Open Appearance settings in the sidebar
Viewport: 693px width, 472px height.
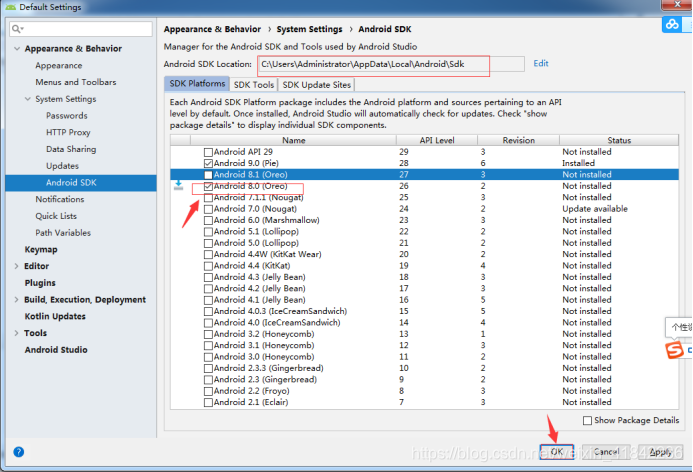click(59, 65)
